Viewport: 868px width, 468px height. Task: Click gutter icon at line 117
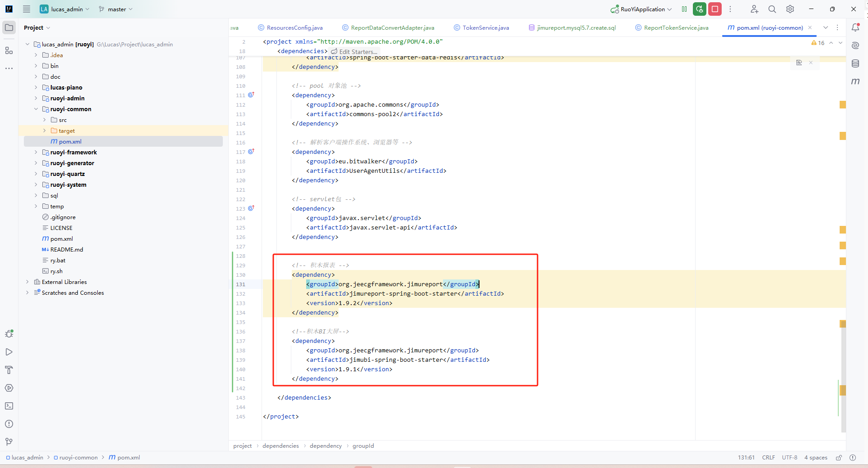(251, 152)
